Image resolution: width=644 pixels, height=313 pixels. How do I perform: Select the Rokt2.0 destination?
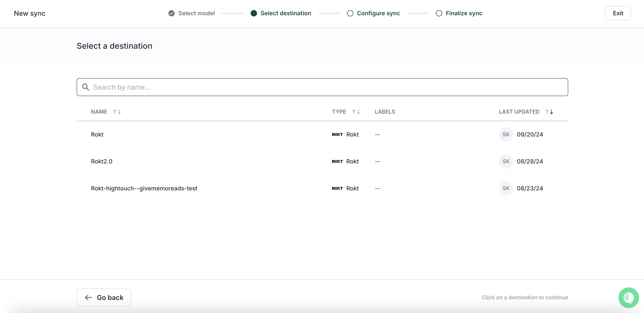point(322,161)
